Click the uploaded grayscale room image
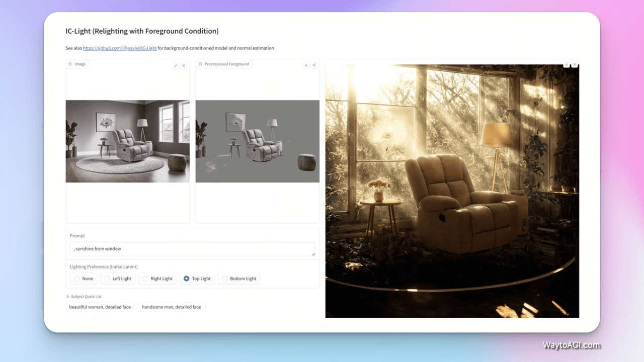 [128, 141]
